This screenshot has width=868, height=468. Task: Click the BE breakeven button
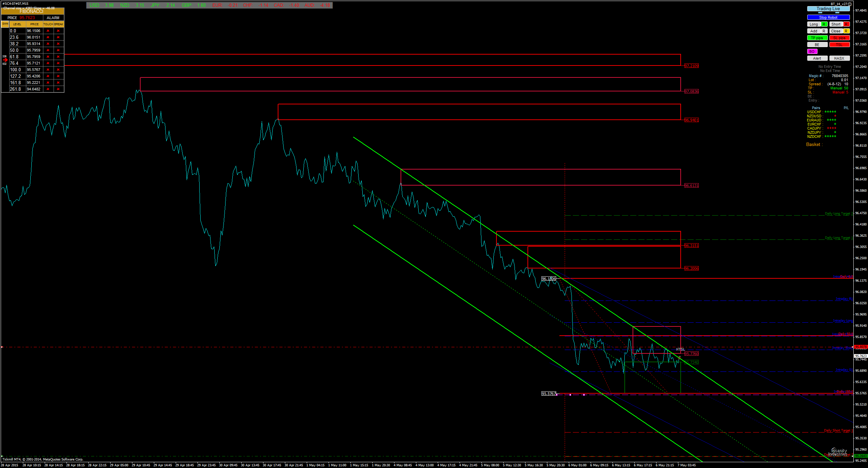point(817,45)
